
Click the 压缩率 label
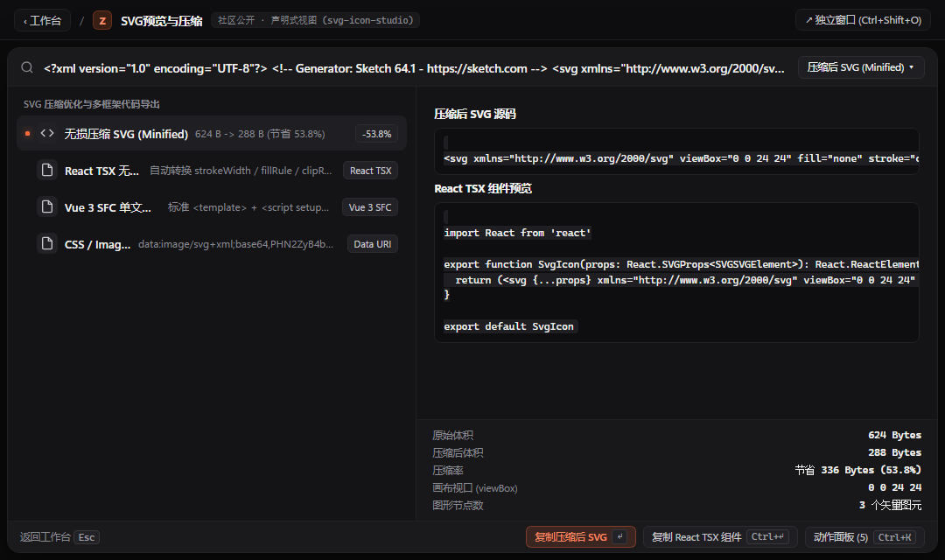(448, 470)
